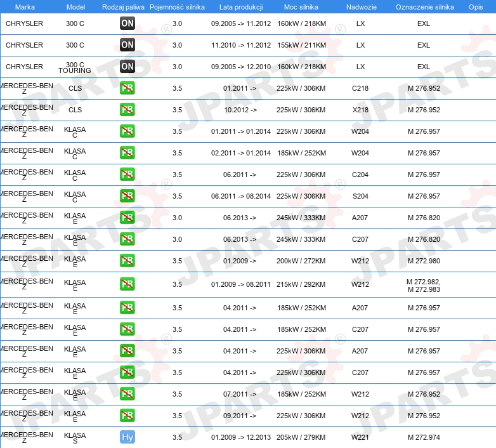Select the '06.2011 ->' date in C204 row
496x448 pixels.
(240, 175)
